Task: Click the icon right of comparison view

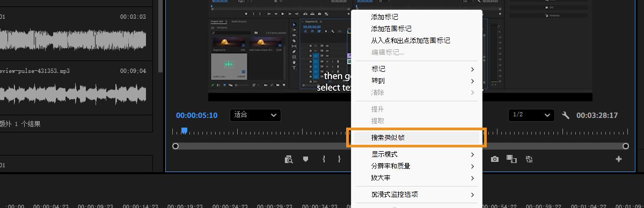Action: (x=529, y=159)
